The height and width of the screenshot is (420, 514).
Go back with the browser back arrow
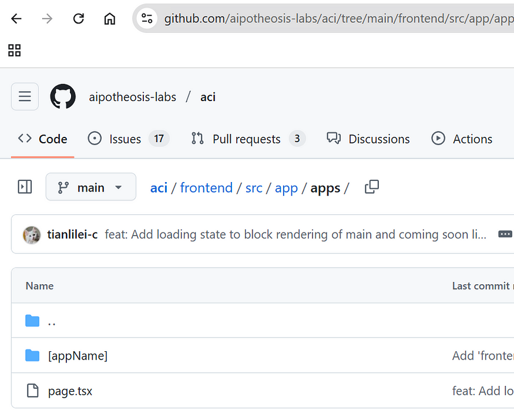pos(16,19)
